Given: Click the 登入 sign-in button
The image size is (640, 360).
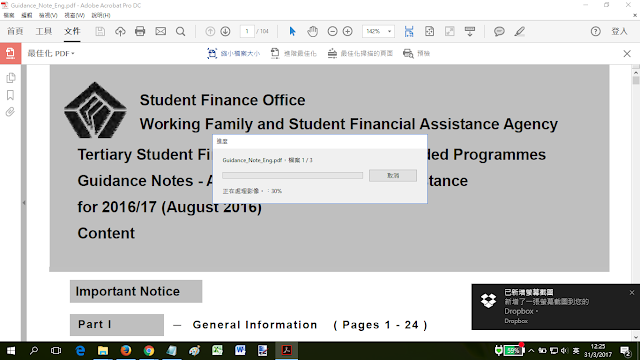Looking at the screenshot, I should (619, 31).
